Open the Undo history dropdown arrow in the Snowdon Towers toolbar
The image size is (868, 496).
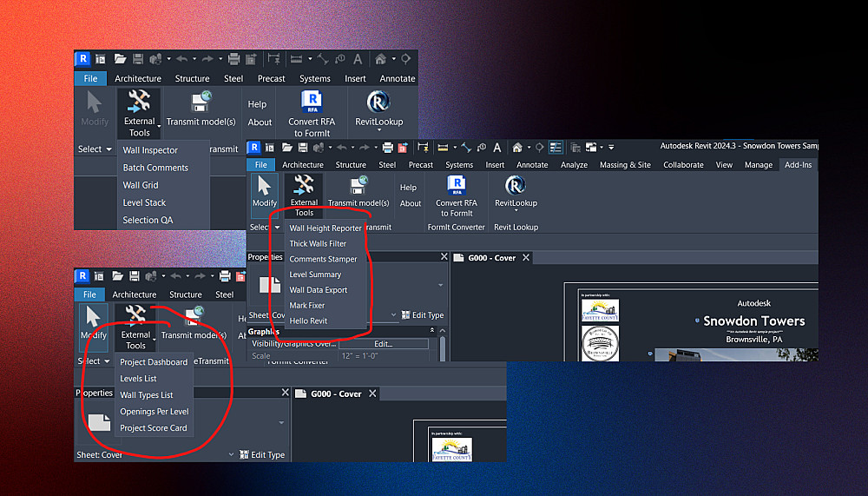point(352,148)
